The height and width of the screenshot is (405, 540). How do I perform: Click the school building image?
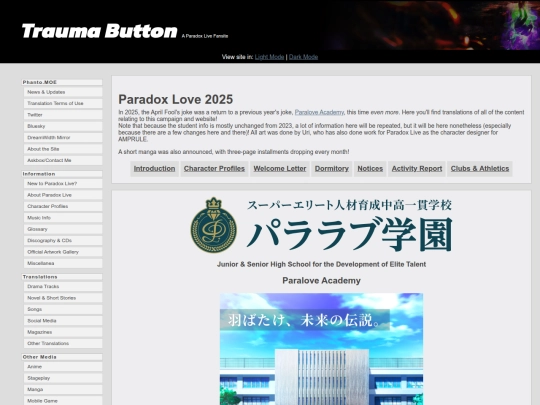(321, 349)
